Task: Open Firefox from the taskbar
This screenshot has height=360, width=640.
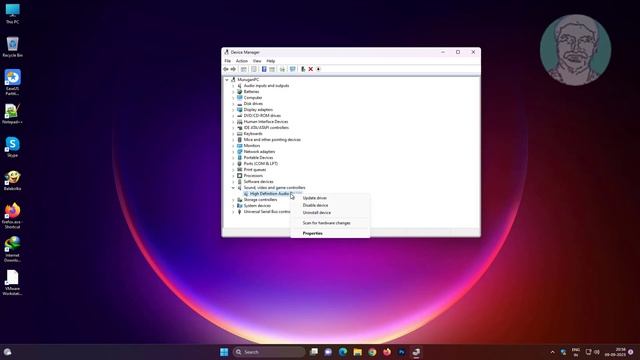Action: coord(387,352)
